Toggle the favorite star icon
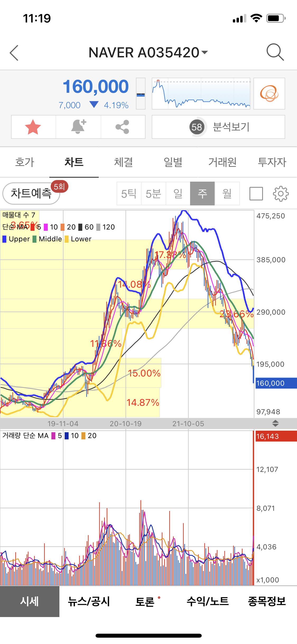The width and height of the screenshot is (297, 644). (33, 127)
